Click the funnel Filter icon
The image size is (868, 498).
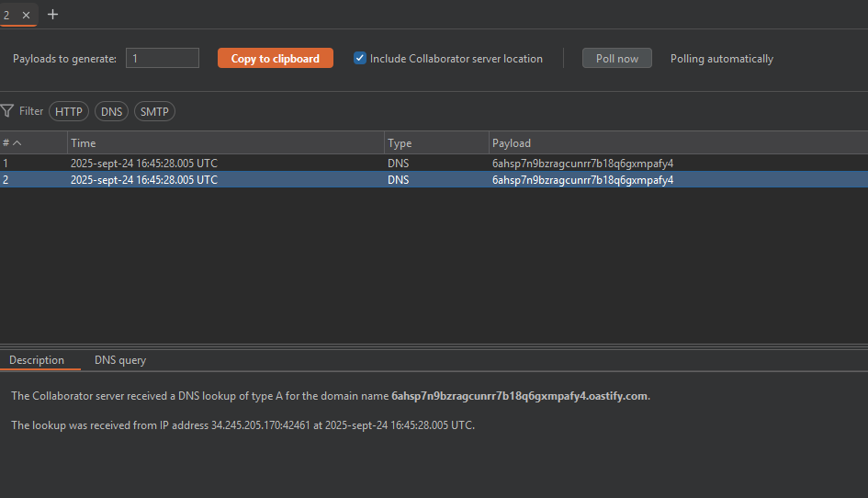click(7, 111)
